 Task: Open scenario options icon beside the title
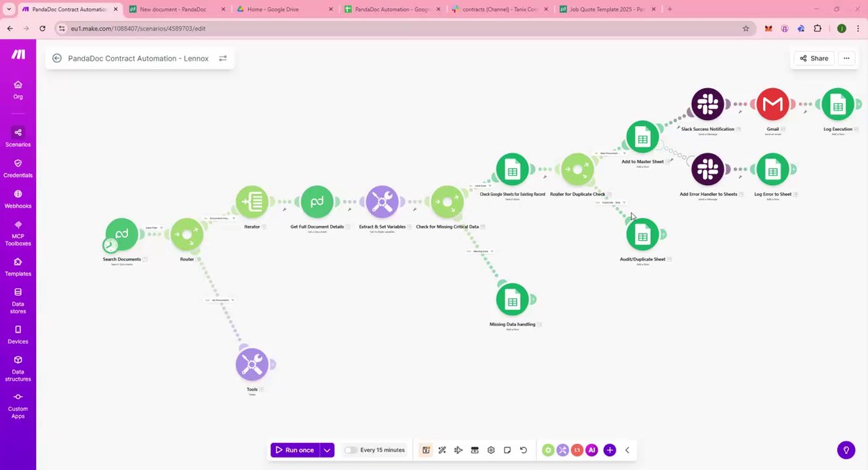tap(222, 58)
